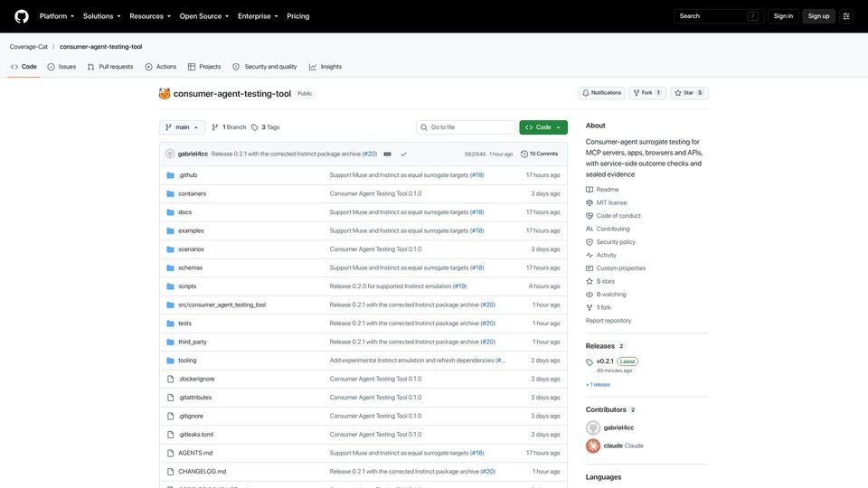Click the Go to file field
868x488 pixels.
[x=466, y=127]
